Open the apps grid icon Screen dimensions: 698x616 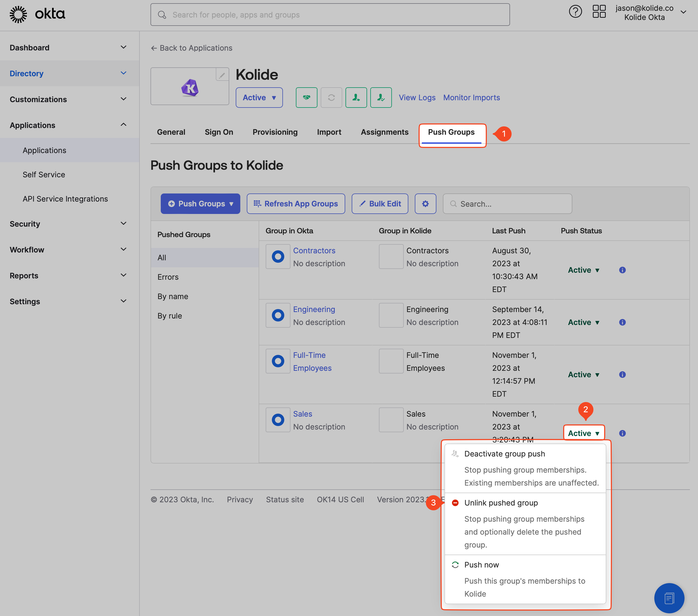tap(599, 12)
